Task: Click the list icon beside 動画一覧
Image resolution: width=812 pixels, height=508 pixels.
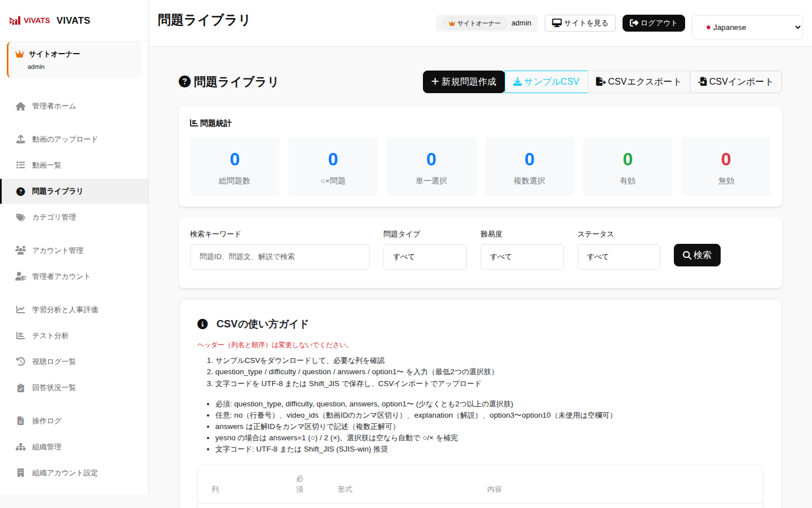Action: tap(21, 165)
